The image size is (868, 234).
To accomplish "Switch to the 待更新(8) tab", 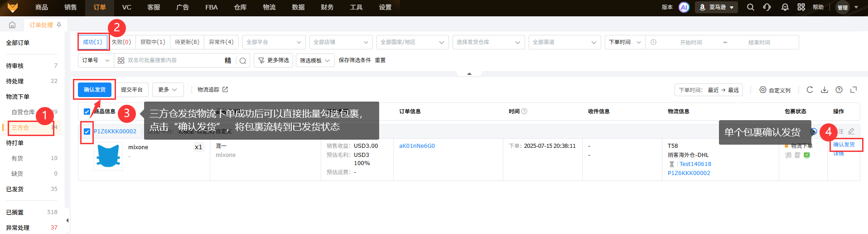I will [187, 42].
